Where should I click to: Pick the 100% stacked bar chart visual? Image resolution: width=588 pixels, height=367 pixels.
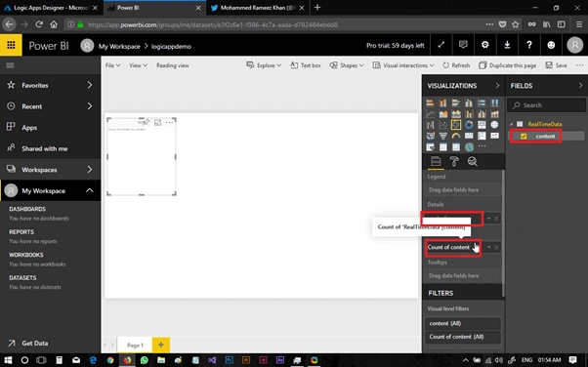(482, 102)
